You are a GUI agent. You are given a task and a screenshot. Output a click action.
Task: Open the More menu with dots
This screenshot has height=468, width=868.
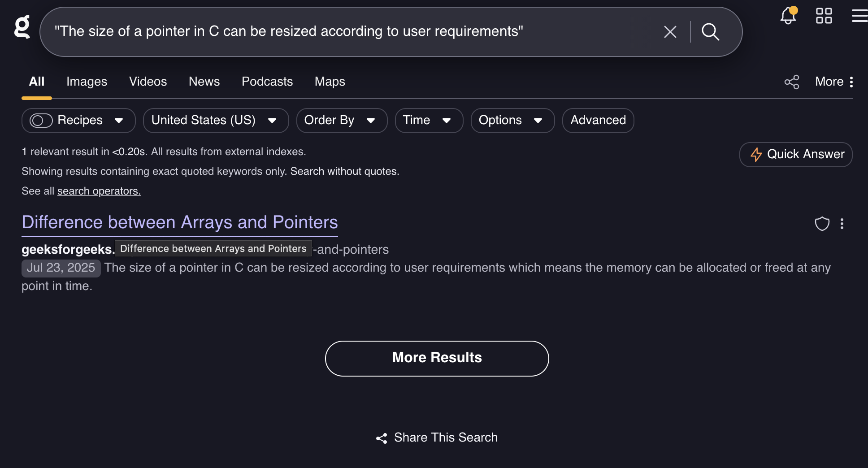tap(834, 82)
